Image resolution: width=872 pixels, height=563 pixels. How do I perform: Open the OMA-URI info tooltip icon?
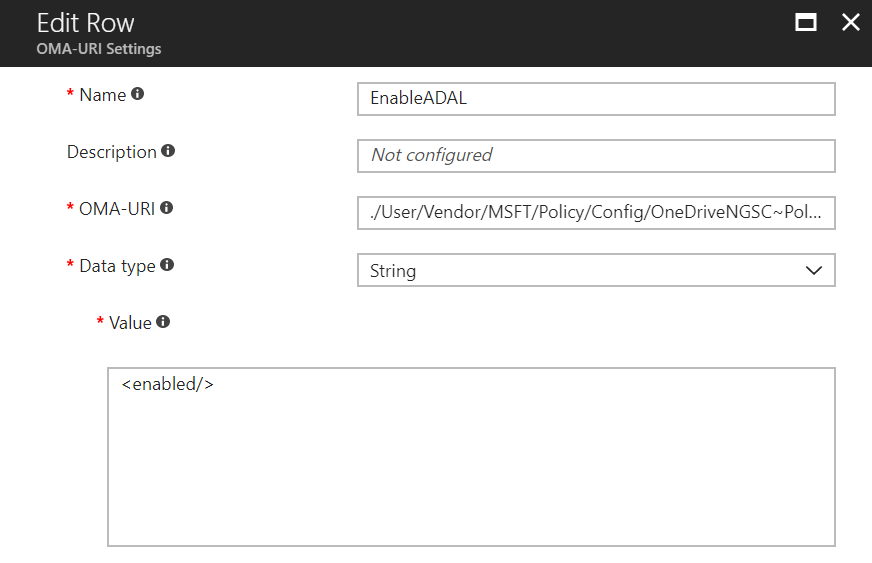[166, 208]
